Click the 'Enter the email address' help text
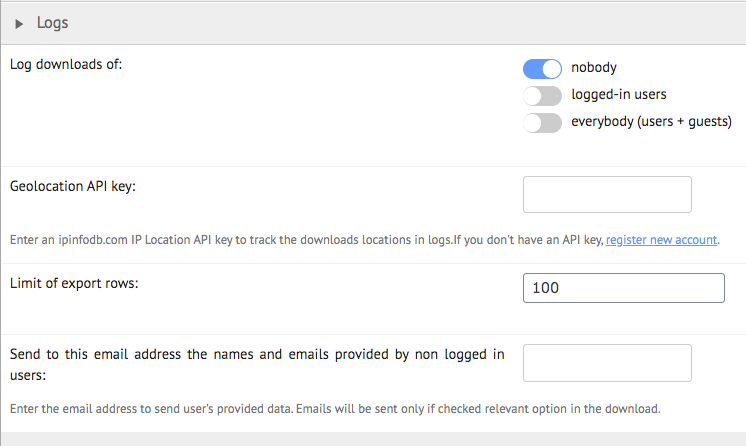Screen dimensions: 746x446 pos(335,409)
